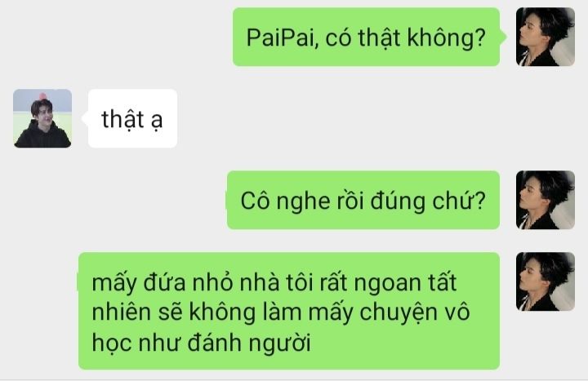The height and width of the screenshot is (381, 588).
Task: Click the word "thật" in the white bubble
Action: 123,119
